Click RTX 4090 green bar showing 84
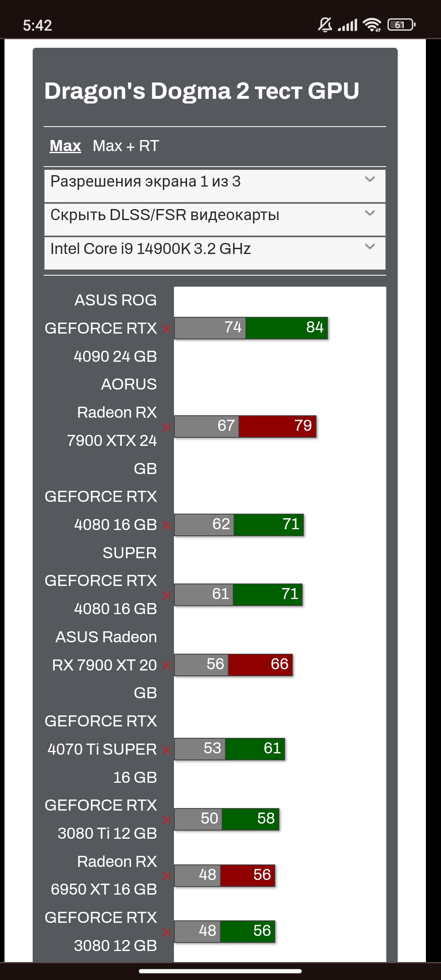This screenshot has width=441, height=980. [287, 328]
